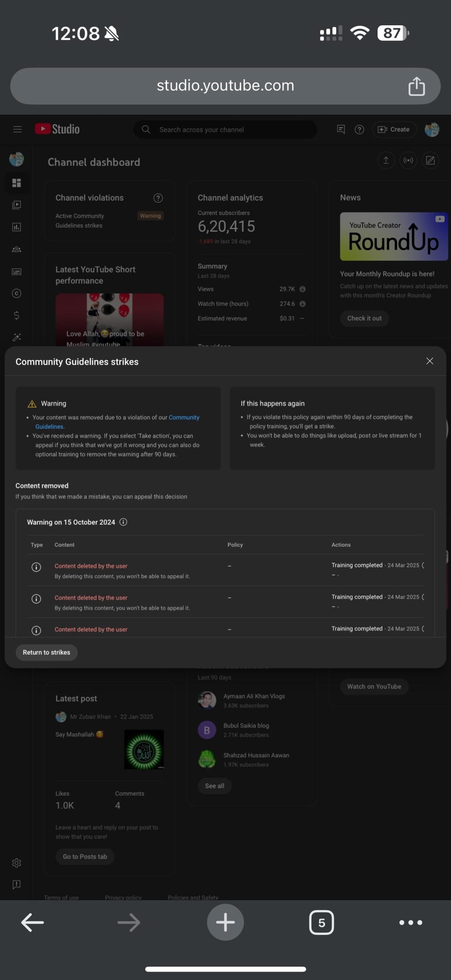Screen dimensions: 451x980
Task: Click the upload videos arrow icon
Action: 386,160
